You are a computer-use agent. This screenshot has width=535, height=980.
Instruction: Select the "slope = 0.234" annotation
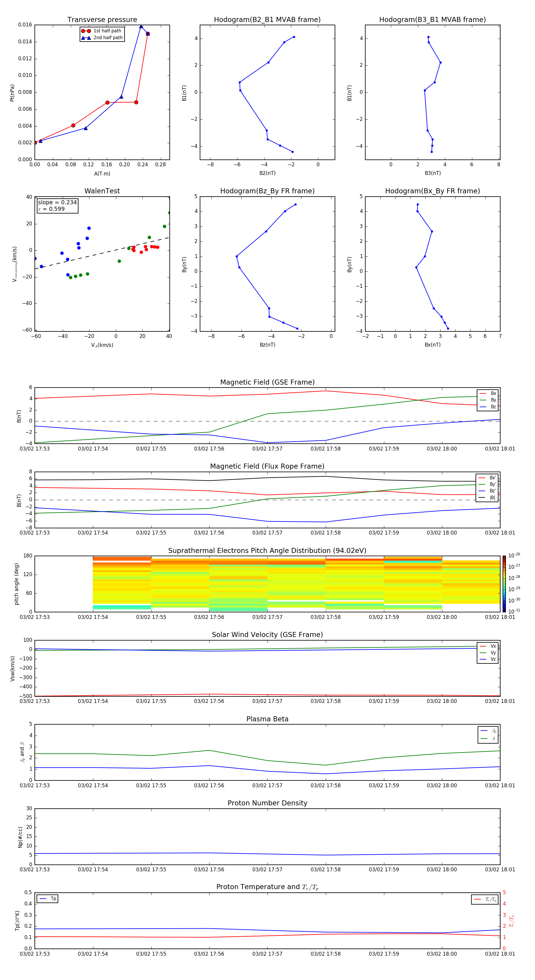[57, 203]
